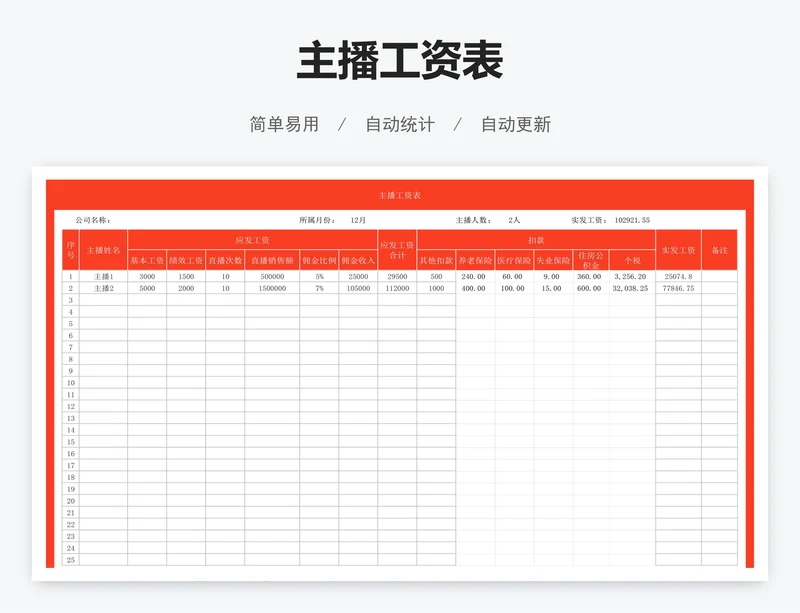
Task: Click housing fund cell 600.00
Action: [591, 288]
